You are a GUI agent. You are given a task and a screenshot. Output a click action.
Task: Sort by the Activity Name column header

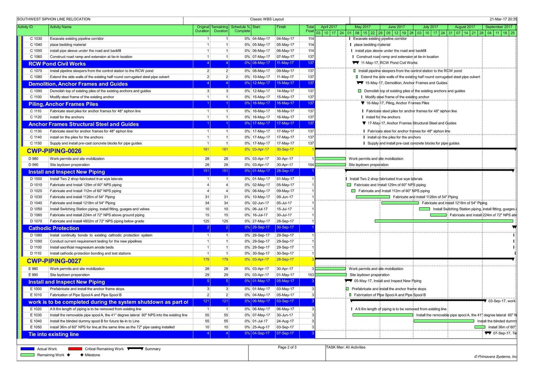[x=61, y=27]
